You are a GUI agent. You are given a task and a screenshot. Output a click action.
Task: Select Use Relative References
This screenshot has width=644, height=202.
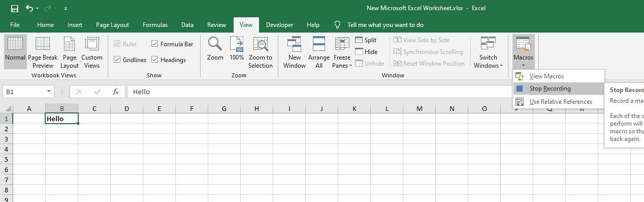[x=559, y=102]
